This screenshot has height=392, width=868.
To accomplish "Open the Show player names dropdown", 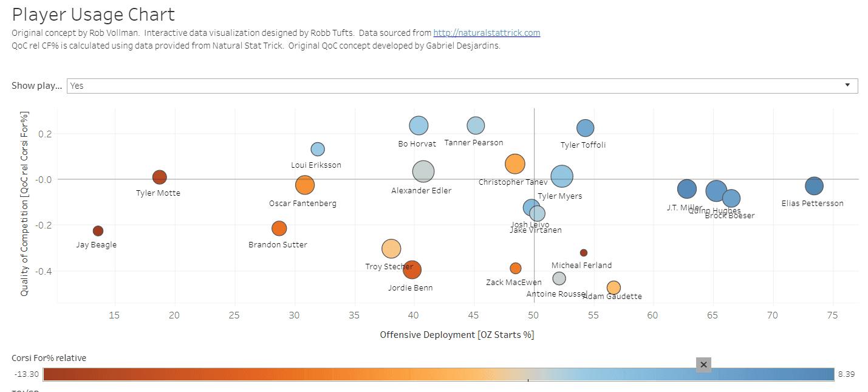I will (x=462, y=86).
